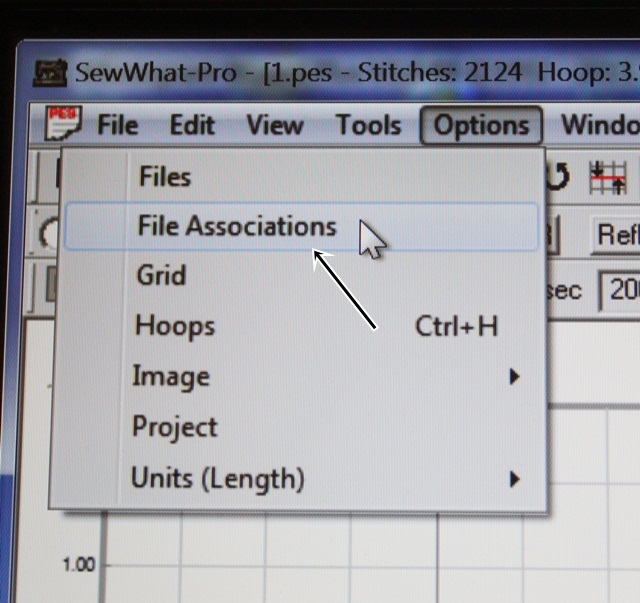This screenshot has height=603, width=640.
Task: Click the SewWhat-Pro sewing machine title icon
Action: [50, 72]
